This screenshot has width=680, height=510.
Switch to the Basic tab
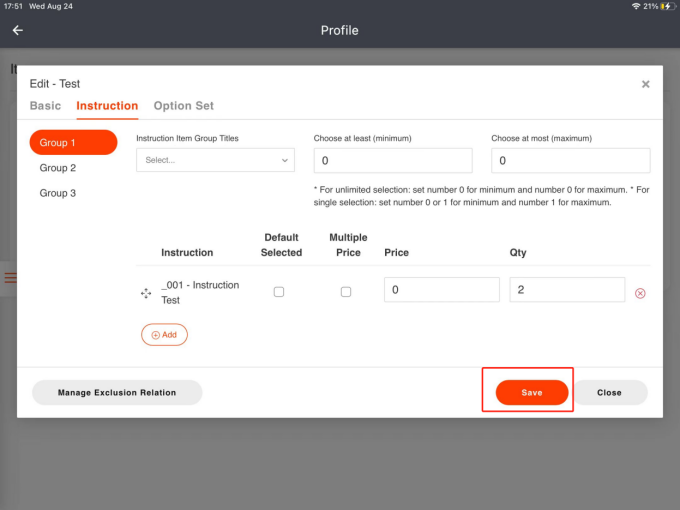[45, 106]
